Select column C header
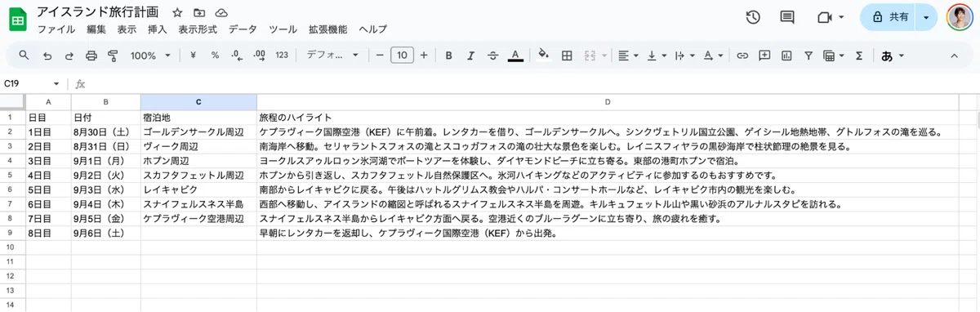980x312 pixels. tap(198, 102)
